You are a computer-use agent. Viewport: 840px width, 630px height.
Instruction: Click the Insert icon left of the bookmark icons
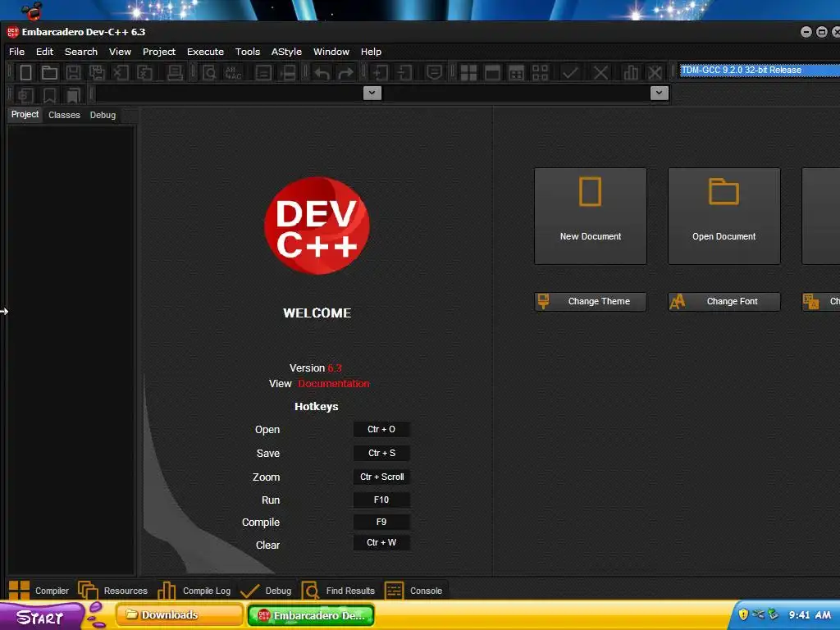click(25, 95)
